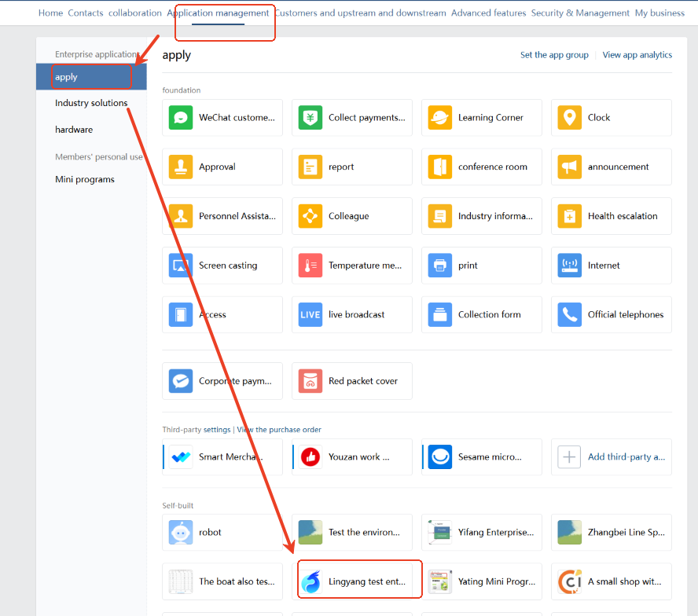Open the View the purchase order link
Viewport: 698px width, 616px height.
(279, 430)
